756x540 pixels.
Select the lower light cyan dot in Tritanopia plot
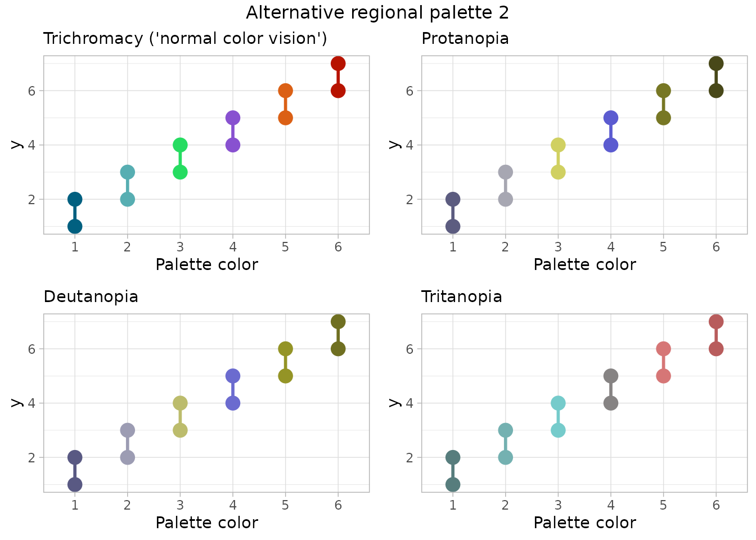pyautogui.click(x=558, y=430)
